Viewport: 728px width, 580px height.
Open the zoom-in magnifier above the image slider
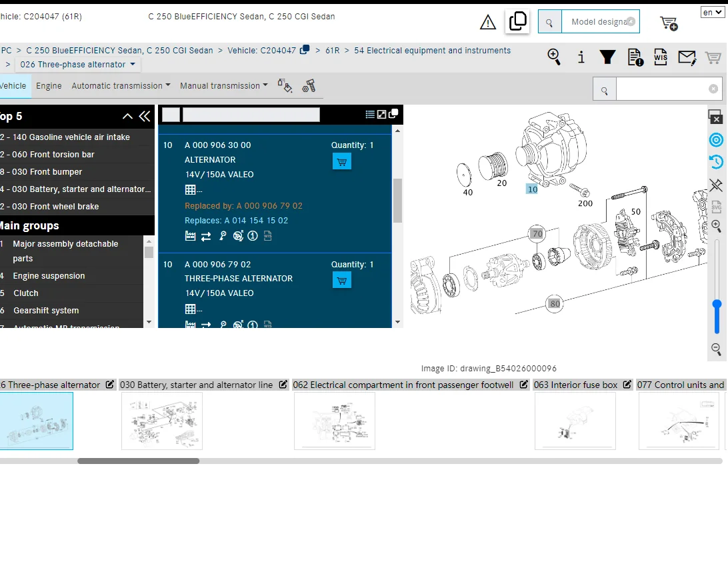point(716,225)
